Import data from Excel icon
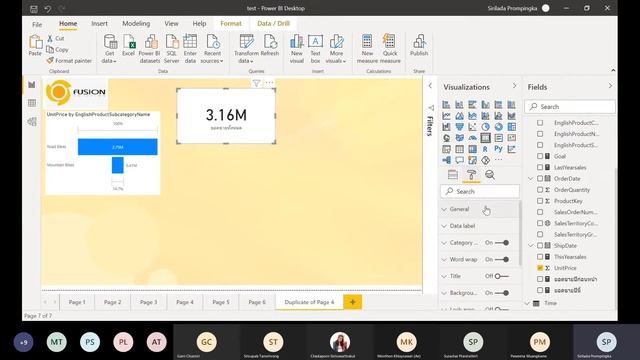Viewport: 640px width, 360px height. tap(128, 45)
